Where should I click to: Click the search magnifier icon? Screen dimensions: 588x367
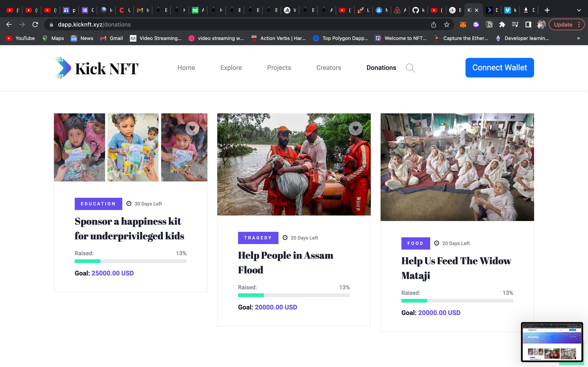point(410,68)
